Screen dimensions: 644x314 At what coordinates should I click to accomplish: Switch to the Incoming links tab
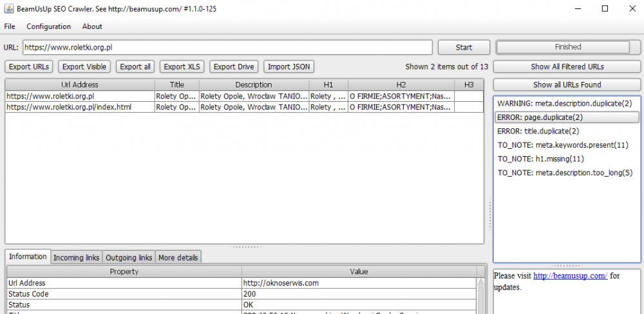tap(77, 258)
